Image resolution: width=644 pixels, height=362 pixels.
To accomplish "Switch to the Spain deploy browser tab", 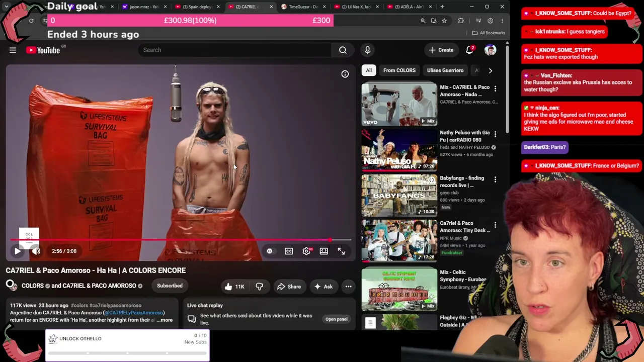I will pyautogui.click(x=197, y=7).
